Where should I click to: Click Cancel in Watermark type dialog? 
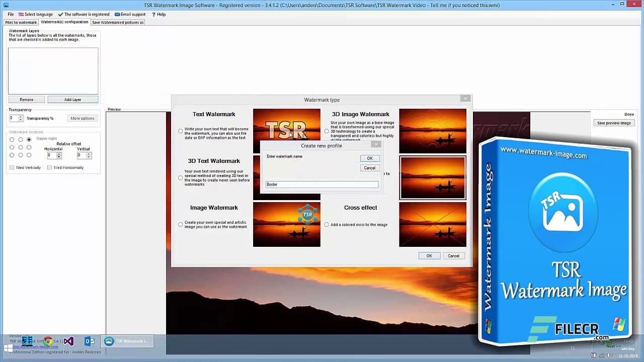453,256
